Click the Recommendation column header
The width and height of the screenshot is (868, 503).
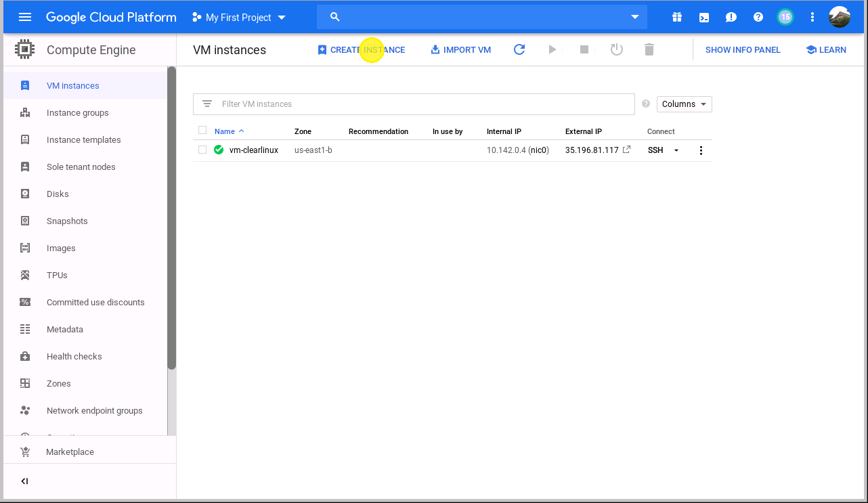tap(378, 131)
